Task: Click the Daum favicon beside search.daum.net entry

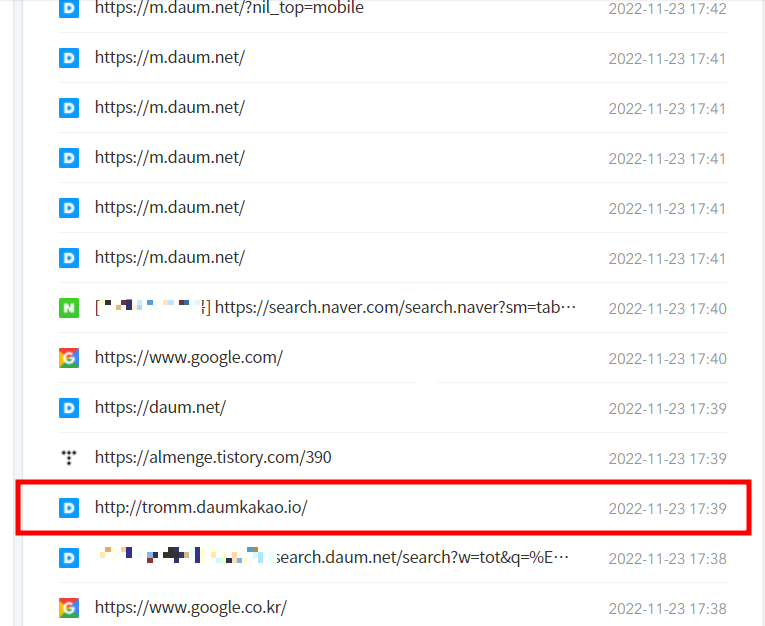Action: tap(69, 558)
